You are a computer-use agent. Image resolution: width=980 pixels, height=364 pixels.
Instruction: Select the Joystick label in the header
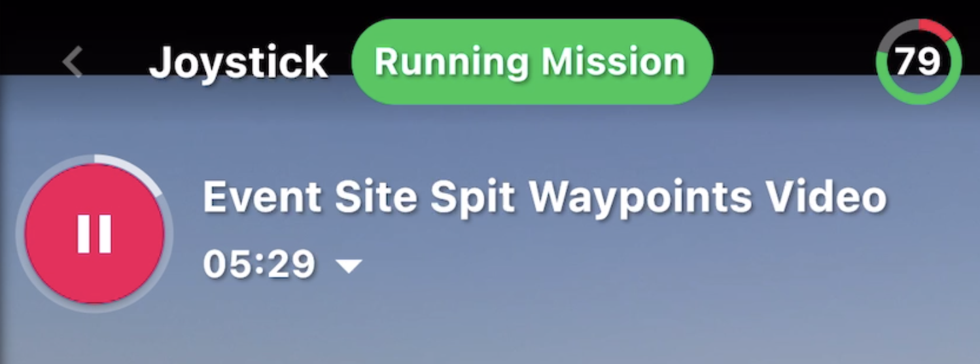(x=238, y=63)
